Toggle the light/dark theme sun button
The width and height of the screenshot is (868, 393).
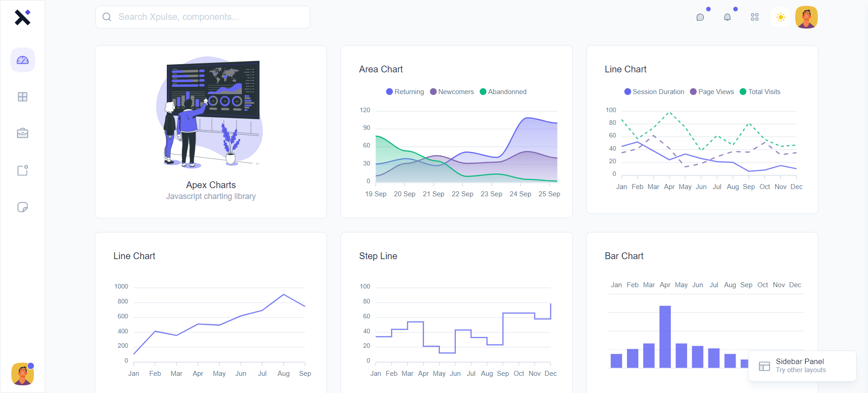[x=781, y=17]
